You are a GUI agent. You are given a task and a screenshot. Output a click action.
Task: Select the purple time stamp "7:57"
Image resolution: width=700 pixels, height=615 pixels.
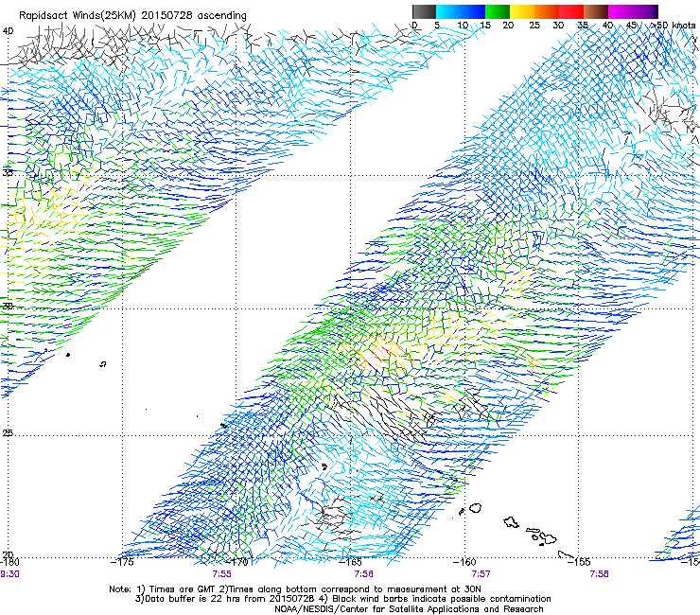481,574
